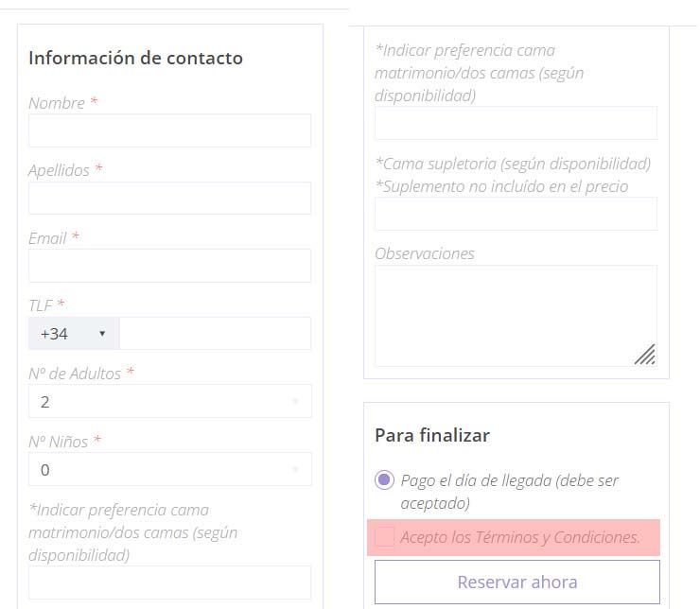Viewport: 700px width, 609px height.
Task: Click the Reservar ahora button
Action: (517, 583)
